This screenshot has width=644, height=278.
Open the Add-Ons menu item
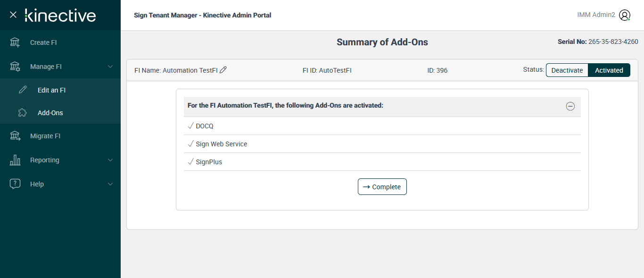[x=50, y=113]
